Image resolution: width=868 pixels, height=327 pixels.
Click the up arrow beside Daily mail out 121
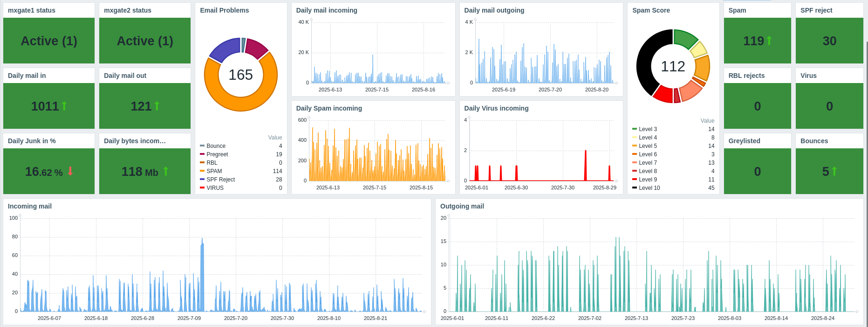[157, 106]
